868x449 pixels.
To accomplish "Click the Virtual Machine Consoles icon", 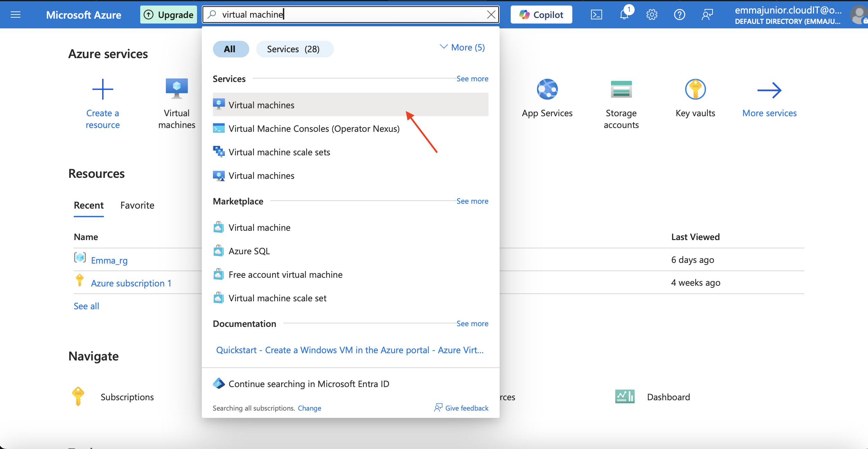I will 219,128.
